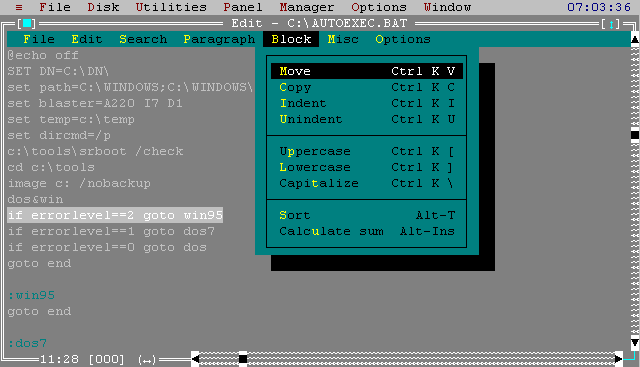Choose Unindent block command
The image size is (640, 367).
tap(367, 119)
